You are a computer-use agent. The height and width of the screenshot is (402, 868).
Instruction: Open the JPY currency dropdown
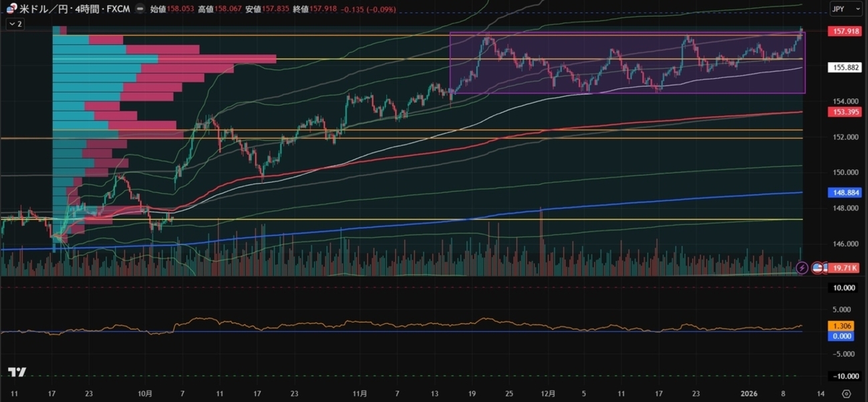click(847, 9)
